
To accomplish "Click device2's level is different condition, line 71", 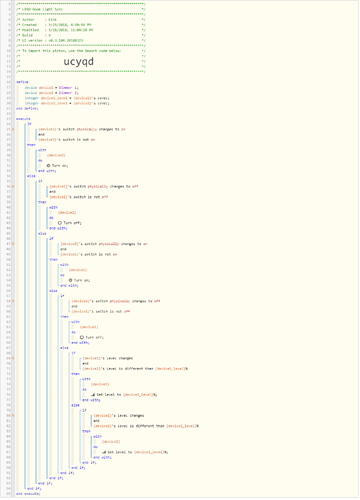I will (x=135, y=369).
